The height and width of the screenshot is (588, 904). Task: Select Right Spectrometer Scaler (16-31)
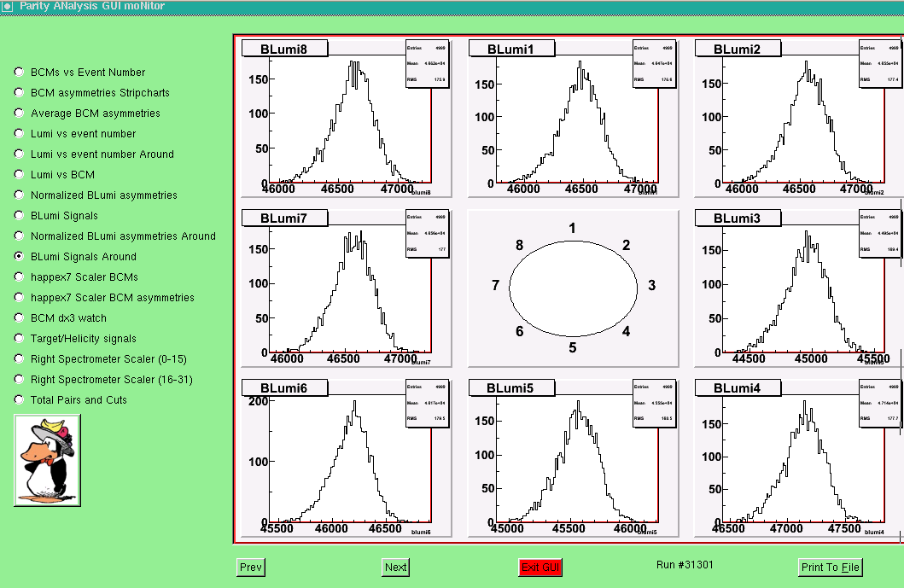click(x=19, y=379)
